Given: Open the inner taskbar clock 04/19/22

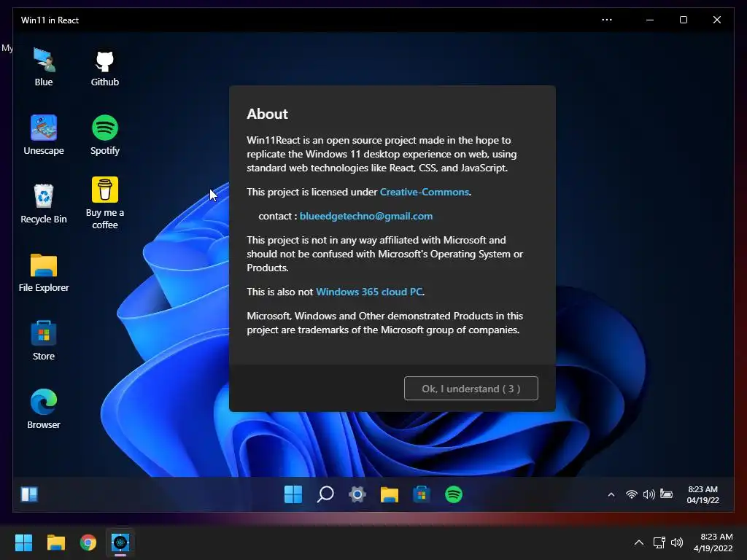Looking at the screenshot, I should coord(703,495).
